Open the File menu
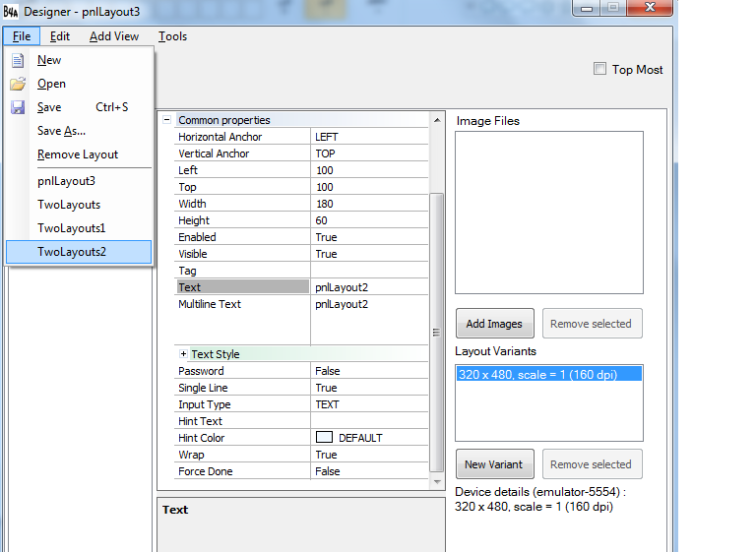Screen dimensions: 756x552 coord(22,36)
